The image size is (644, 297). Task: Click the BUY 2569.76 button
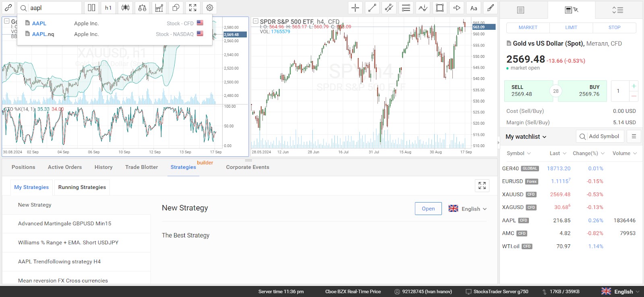tap(583, 91)
